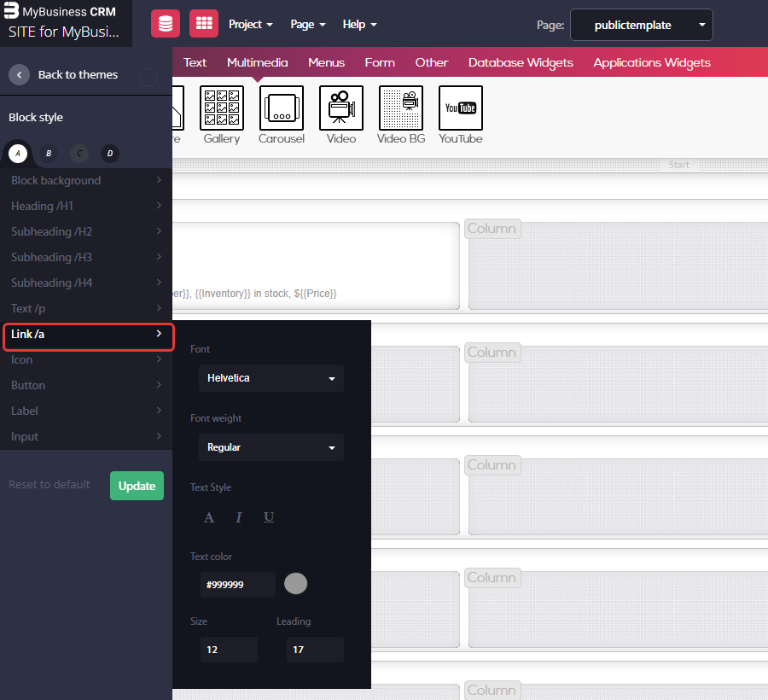Select block style A
Screen dimensions: 768x700
click(x=18, y=154)
